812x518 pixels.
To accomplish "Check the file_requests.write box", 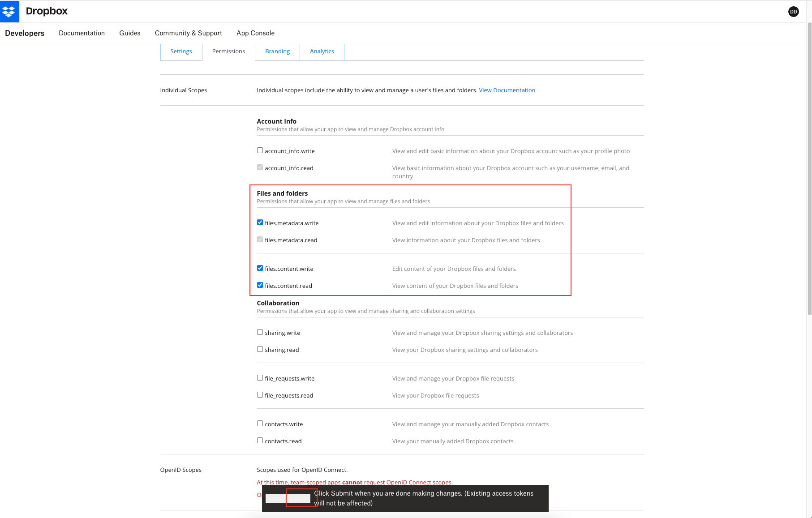I will point(260,378).
